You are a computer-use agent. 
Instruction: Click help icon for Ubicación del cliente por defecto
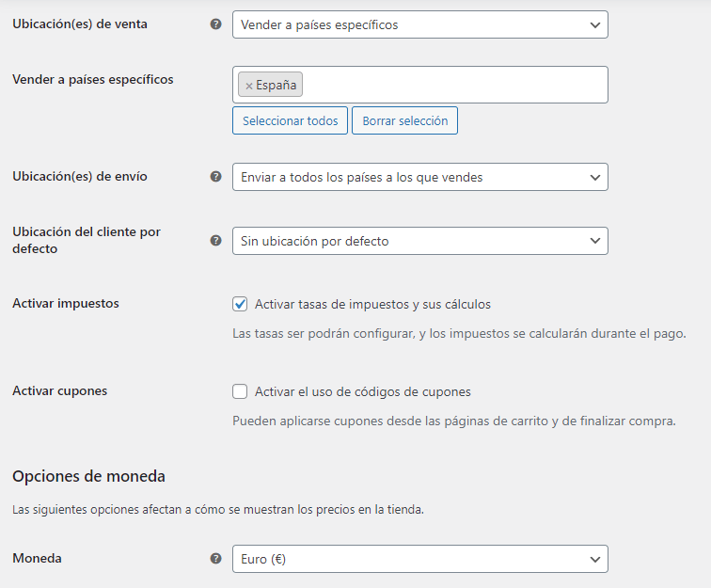(216, 241)
